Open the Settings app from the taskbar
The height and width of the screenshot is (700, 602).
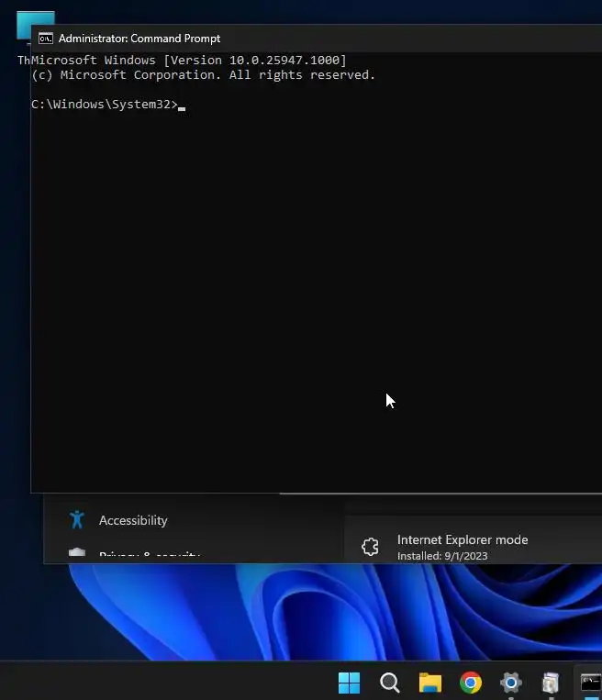pyautogui.click(x=511, y=683)
